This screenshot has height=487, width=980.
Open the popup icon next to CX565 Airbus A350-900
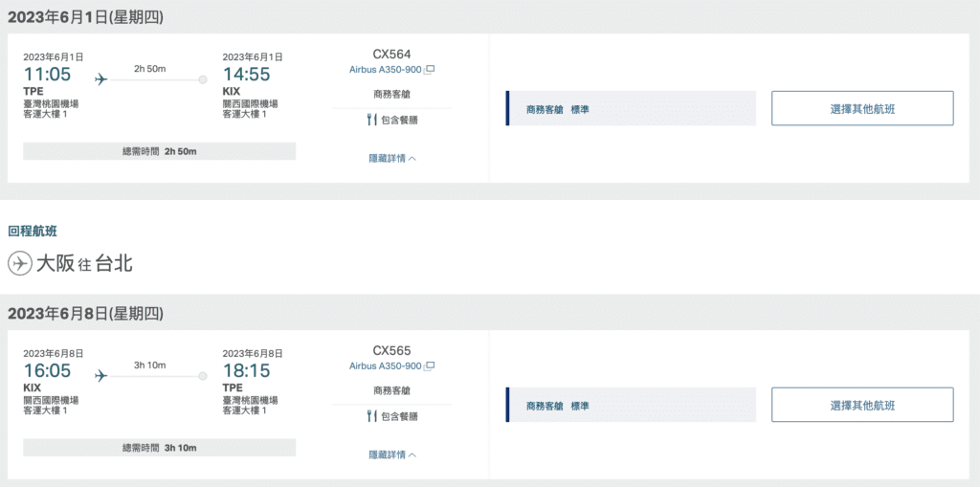coord(429,366)
